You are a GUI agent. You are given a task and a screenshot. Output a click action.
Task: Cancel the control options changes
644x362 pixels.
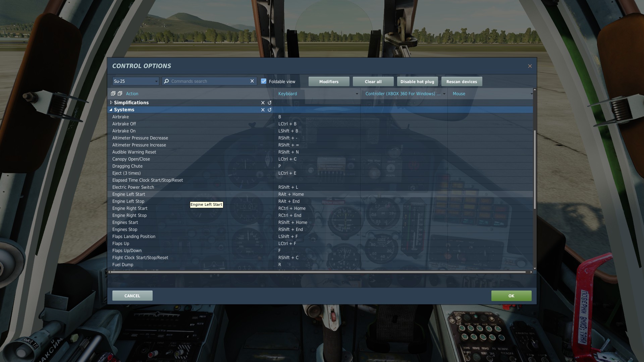pyautogui.click(x=132, y=296)
